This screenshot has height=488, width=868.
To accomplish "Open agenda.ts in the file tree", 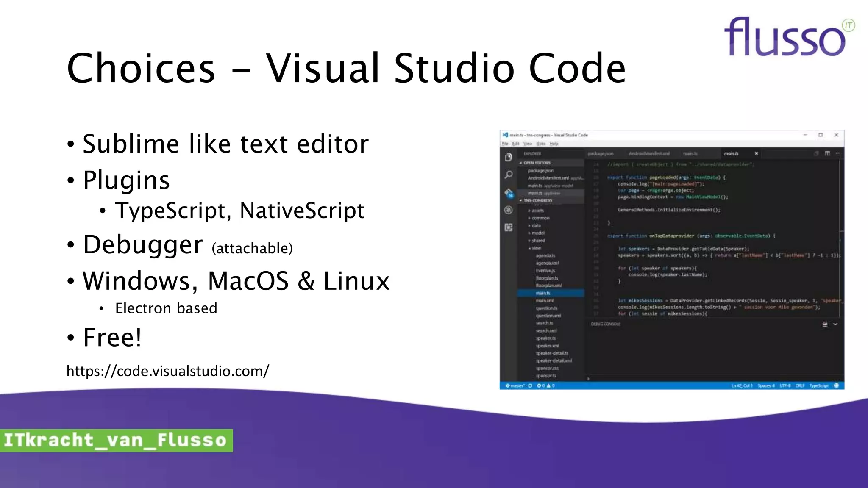I will [545, 256].
